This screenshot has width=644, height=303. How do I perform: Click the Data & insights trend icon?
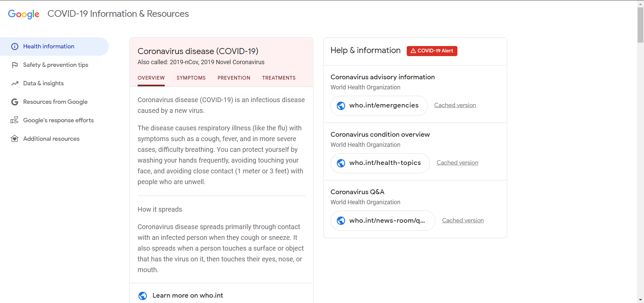[15, 84]
